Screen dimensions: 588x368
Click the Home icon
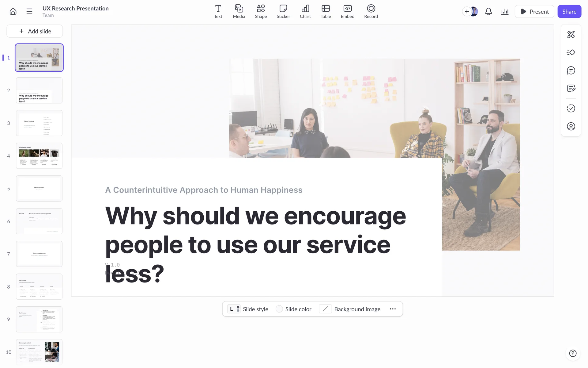coord(13,12)
